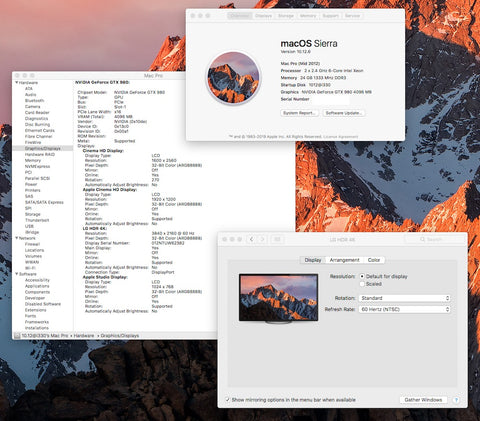Click the Search field in display preferences
Image resolution: width=480 pixels, height=421 pixels.
coord(434,239)
